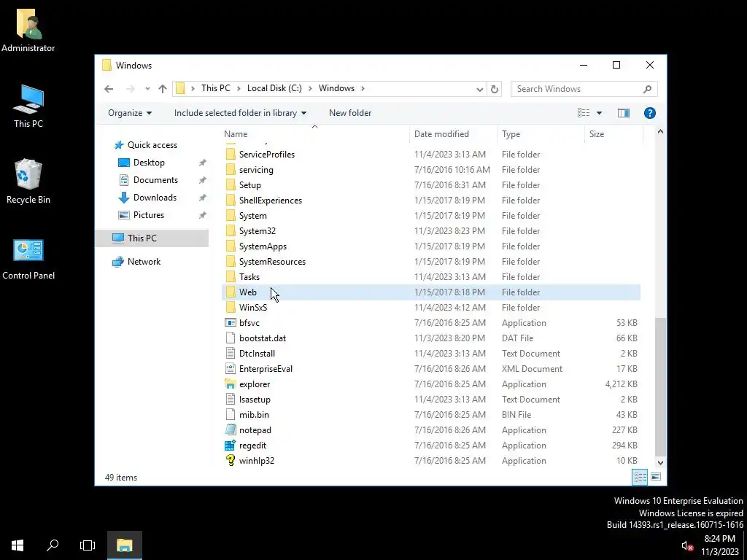The image size is (747, 560).
Task: Select the ServiceProfiles folder row
Action: pyautogui.click(x=431, y=155)
